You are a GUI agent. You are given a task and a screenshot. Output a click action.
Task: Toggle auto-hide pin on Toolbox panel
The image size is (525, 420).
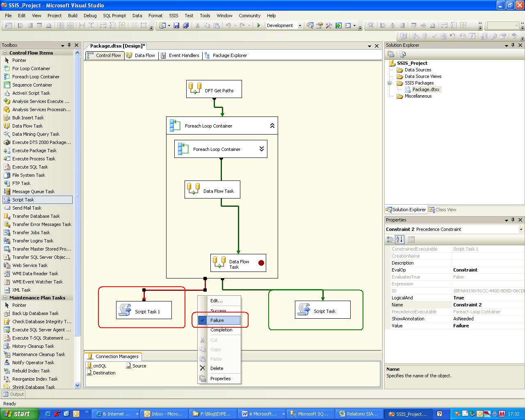pyautogui.click(x=69, y=45)
